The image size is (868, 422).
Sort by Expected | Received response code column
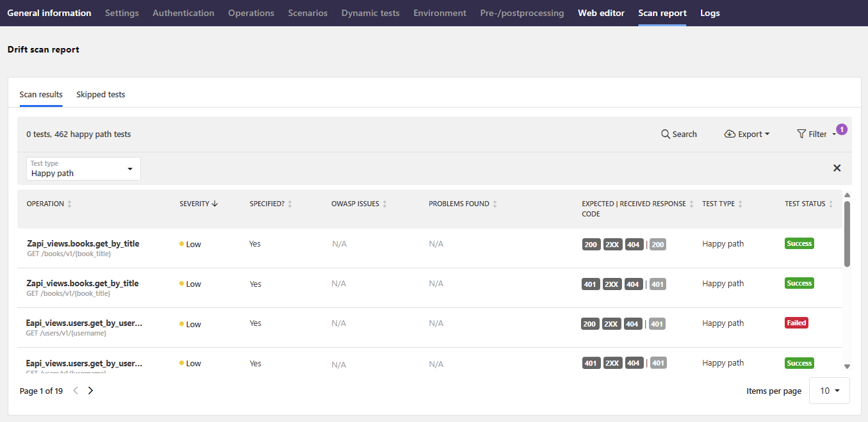click(638, 209)
